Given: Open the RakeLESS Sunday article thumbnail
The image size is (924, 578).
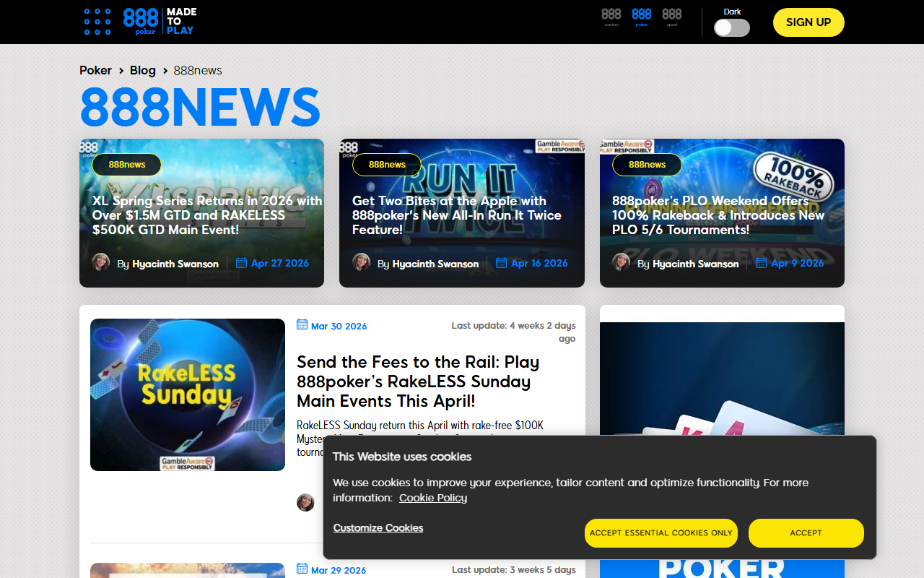Looking at the screenshot, I should (188, 394).
